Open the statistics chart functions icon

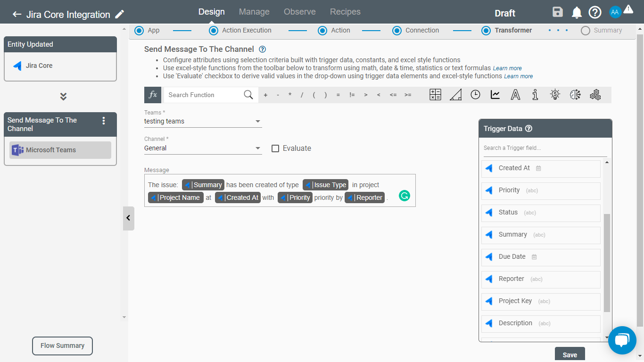pyautogui.click(x=495, y=95)
